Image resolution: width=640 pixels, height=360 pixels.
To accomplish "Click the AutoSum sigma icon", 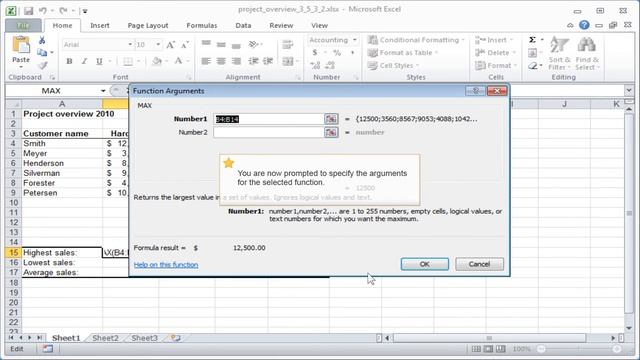I will click(x=532, y=40).
